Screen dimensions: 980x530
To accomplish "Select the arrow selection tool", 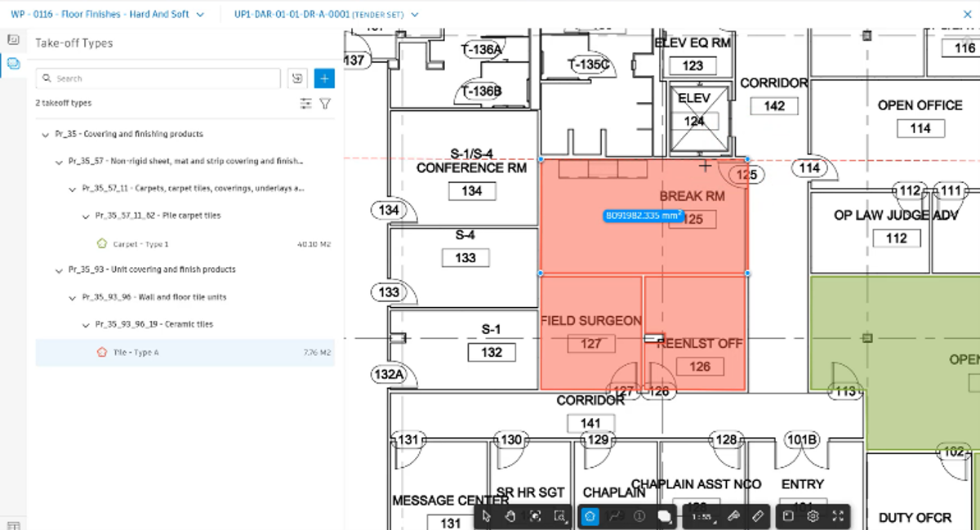I will pyautogui.click(x=485, y=516).
